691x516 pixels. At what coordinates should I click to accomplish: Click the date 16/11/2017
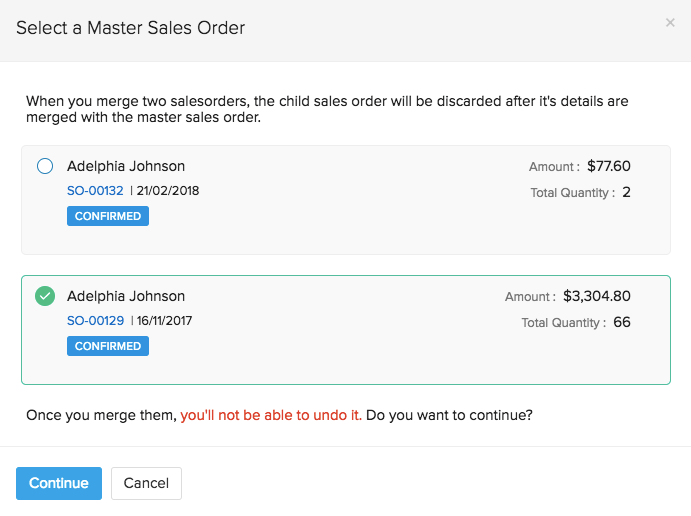(x=167, y=321)
